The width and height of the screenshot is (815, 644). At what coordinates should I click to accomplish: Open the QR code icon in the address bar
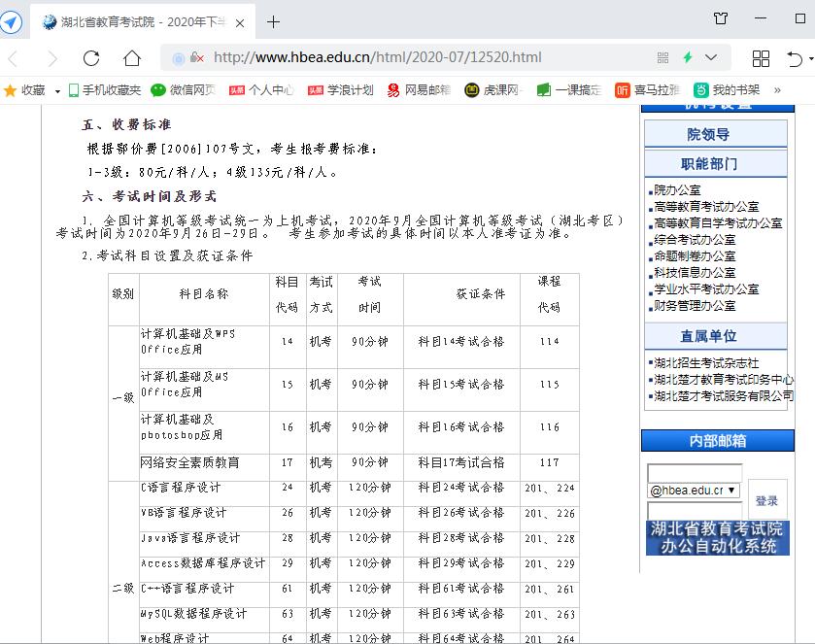(664, 56)
